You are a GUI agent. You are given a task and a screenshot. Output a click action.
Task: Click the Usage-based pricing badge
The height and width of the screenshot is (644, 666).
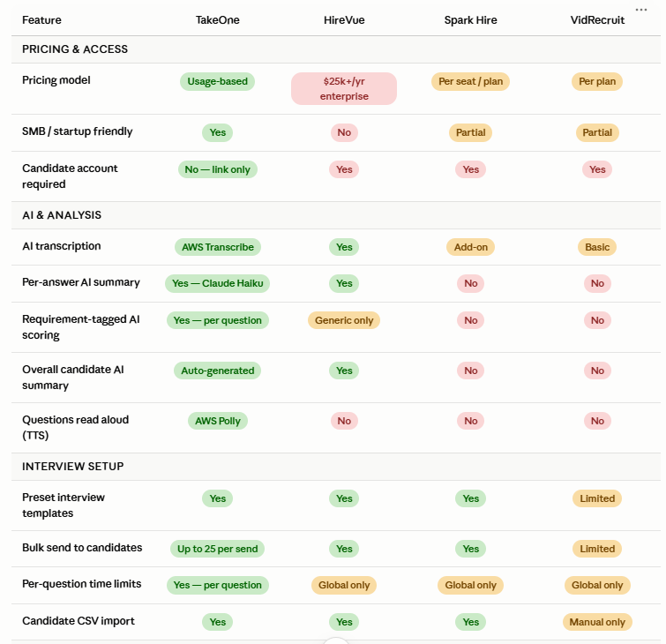click(x=218, y=81)
